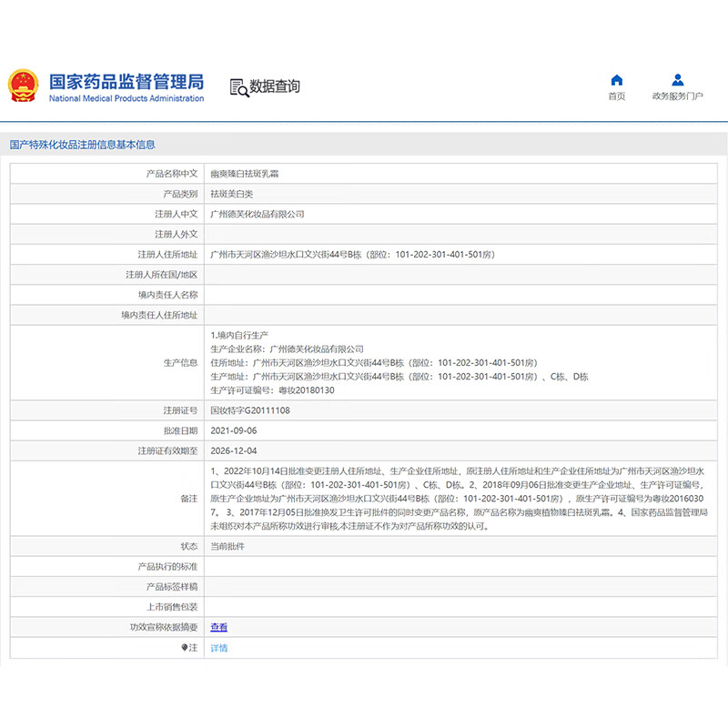The height and width of the screenshot is (728, 728).
Task: Click the 祛斑美白类 product category value
Action: [x=233, y=194]
